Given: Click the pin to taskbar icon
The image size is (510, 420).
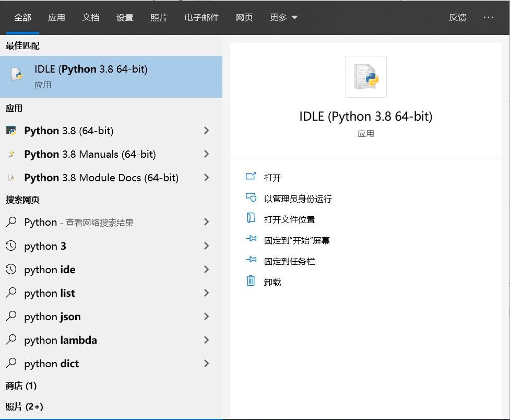Looking at the screenshot, I should coord(251,260).
